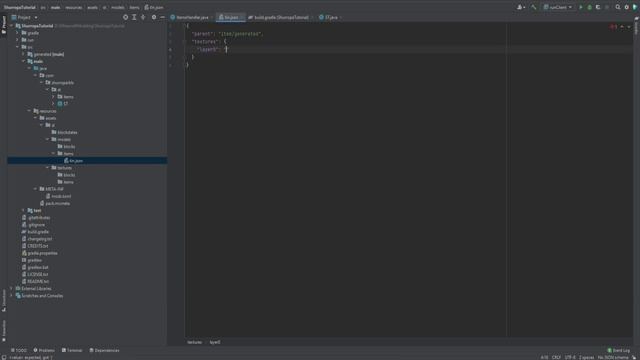Click the parent "item/generated" line in editor
Viewport: 640px width, 360px height.
coord(227,34)
